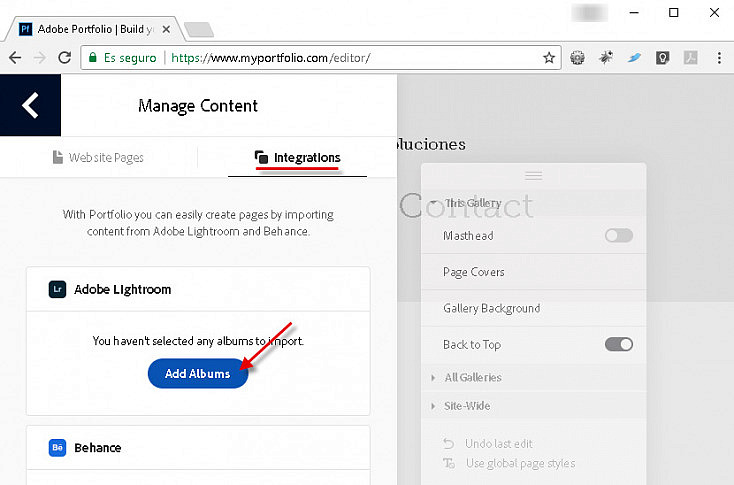Open the lightbulb extension icon
Viewport: 734px width, 485px height.
[662, 58]
